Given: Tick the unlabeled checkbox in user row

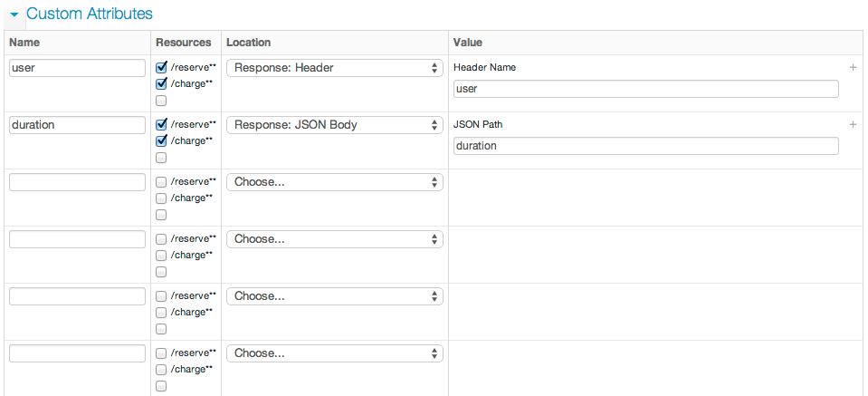Looking at the screenshot, I should (x=161, y=101).
